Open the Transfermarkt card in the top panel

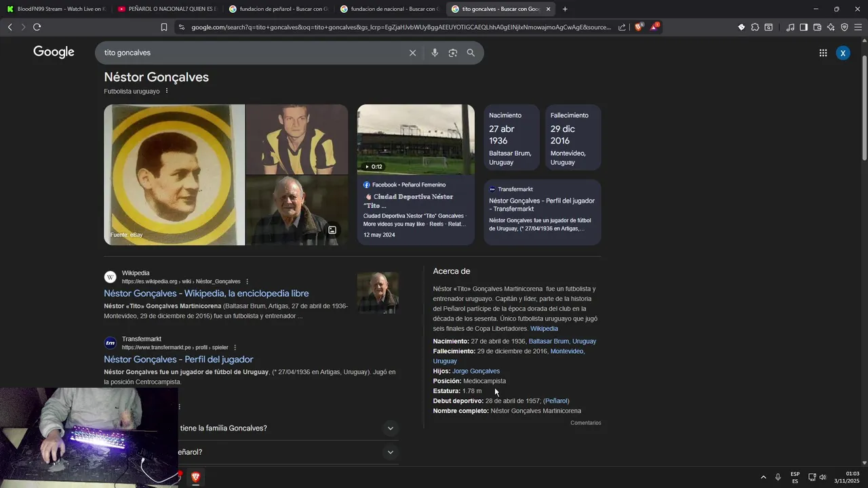[542, 212]
